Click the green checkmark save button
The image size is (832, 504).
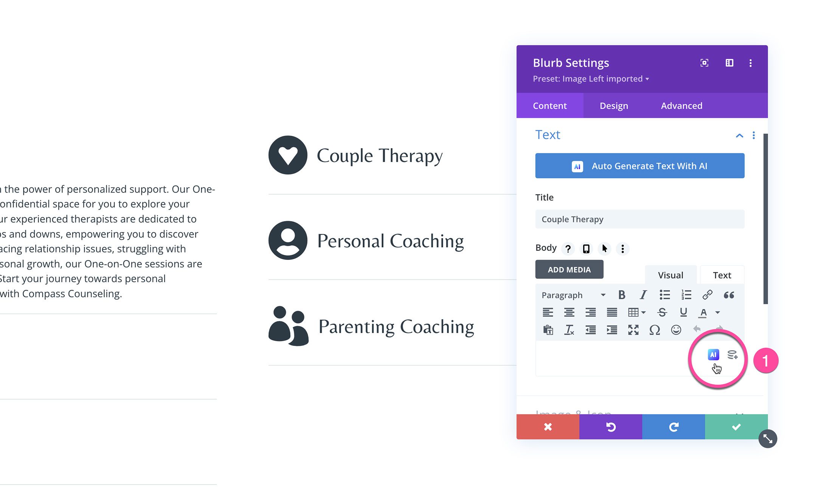pyautogui.click(x=736, y=427)
